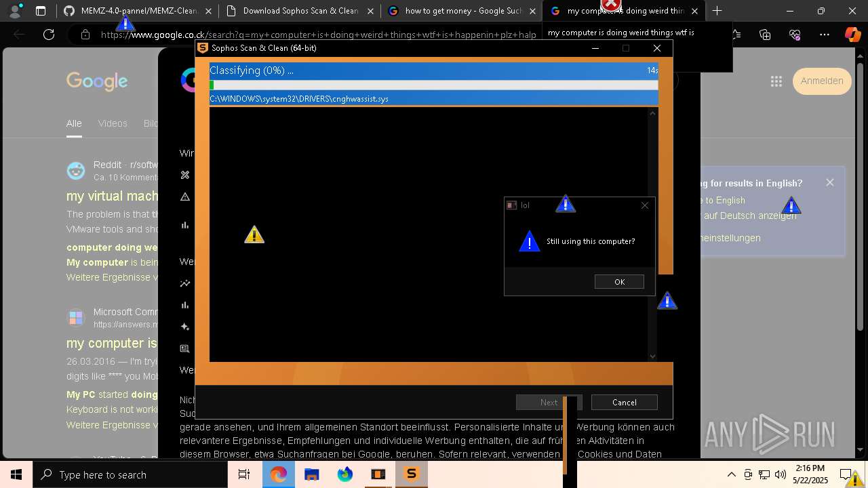Select the Alle search tab
Image resolution: width=868 pixels, height=488 pixels.
point(74,123)
